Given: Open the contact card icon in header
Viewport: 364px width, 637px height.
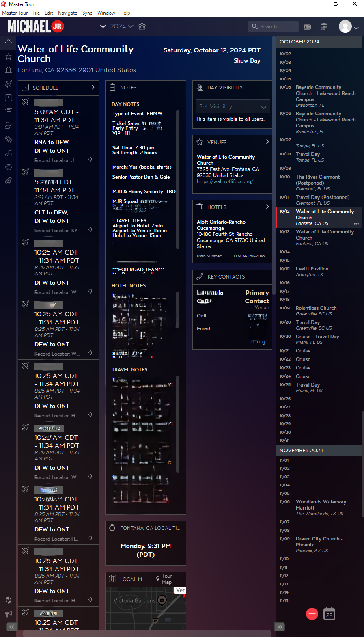Looking at the screenshot, I should pos(307,27).
